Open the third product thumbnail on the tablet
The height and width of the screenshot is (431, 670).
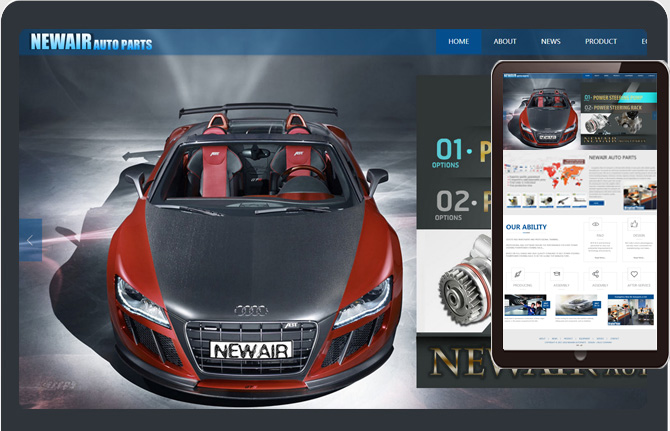547,200
